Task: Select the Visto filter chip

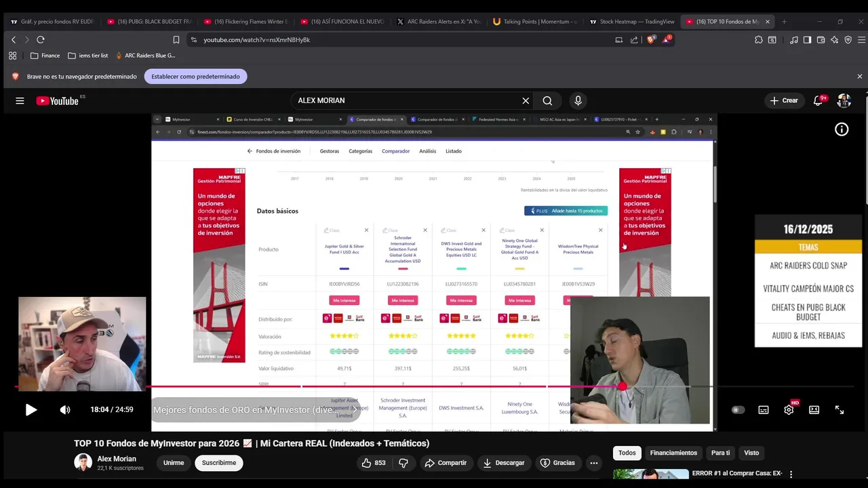Action: [x=751, y=453]
